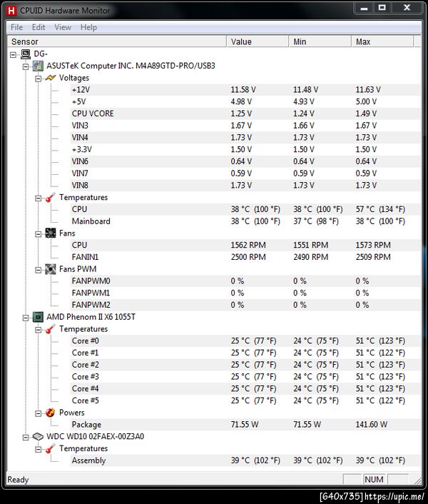Select the Assembly temperature row

point(245,460)
